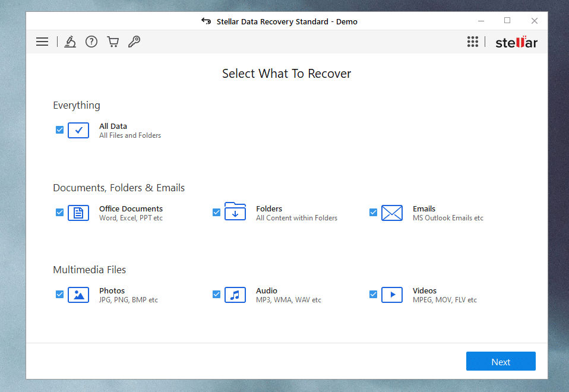The image size is (569, 392).
Task: Click the Office Documents document icon
Action: (x=78, y=212)
